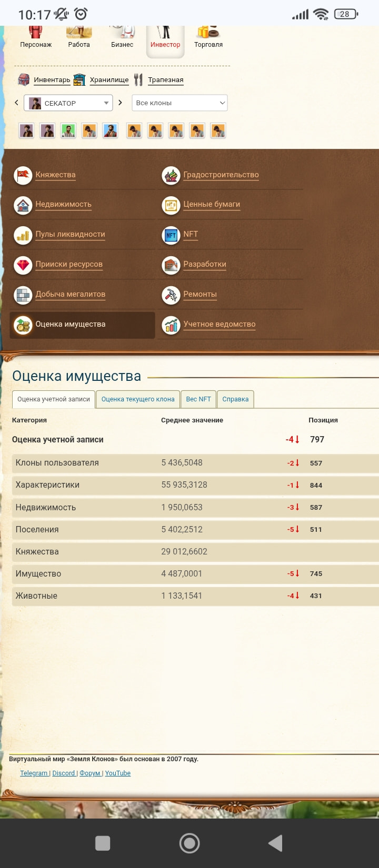Open the Пулы ликвидности coins icon
The height and width of the screenshot is (868, 379).
(x=23, y=235)
